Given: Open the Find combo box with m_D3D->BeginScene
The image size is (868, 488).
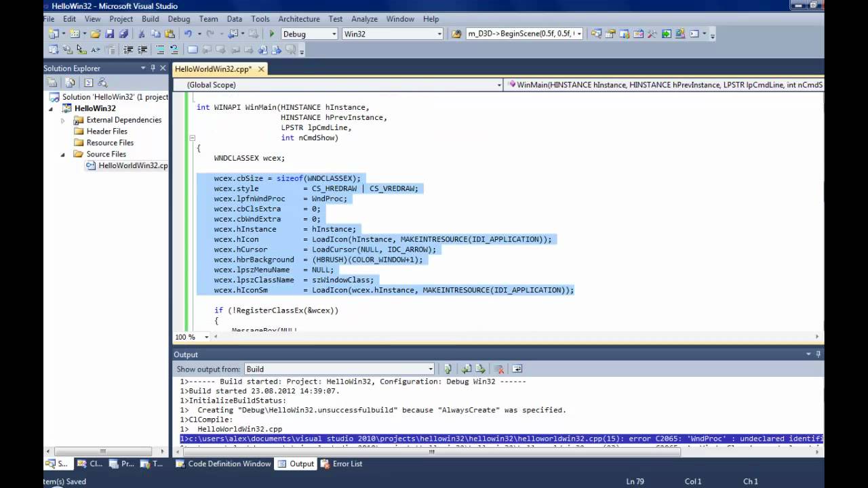Looking at the screenshot, I should [x=524, y=34].
